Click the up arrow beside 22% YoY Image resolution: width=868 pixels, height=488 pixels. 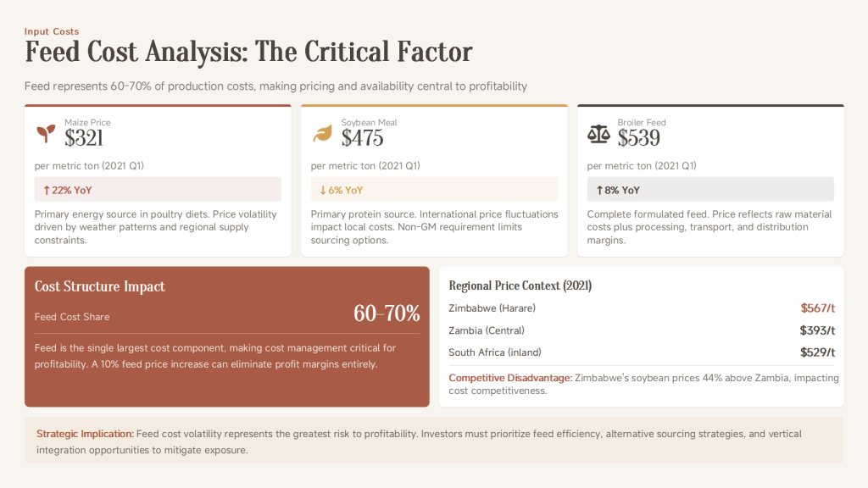tap(46, 190)
